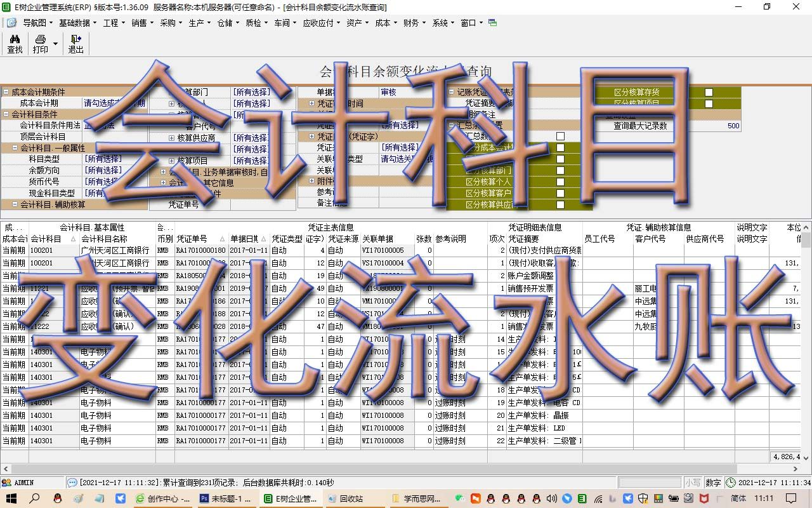Collapse the 成本会计期条件 section
Image resolution: width=812 pixels, height=508 pixels.
4,91
